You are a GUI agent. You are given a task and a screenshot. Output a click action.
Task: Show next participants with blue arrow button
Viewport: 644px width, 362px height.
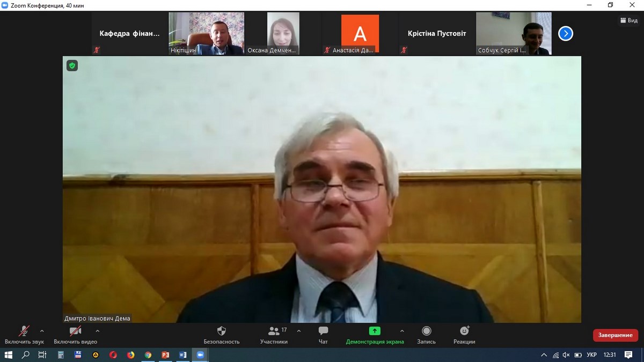[566, 34]
